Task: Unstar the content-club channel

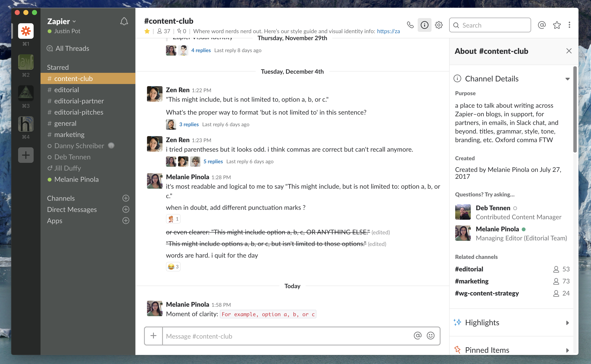Action: 147,31
